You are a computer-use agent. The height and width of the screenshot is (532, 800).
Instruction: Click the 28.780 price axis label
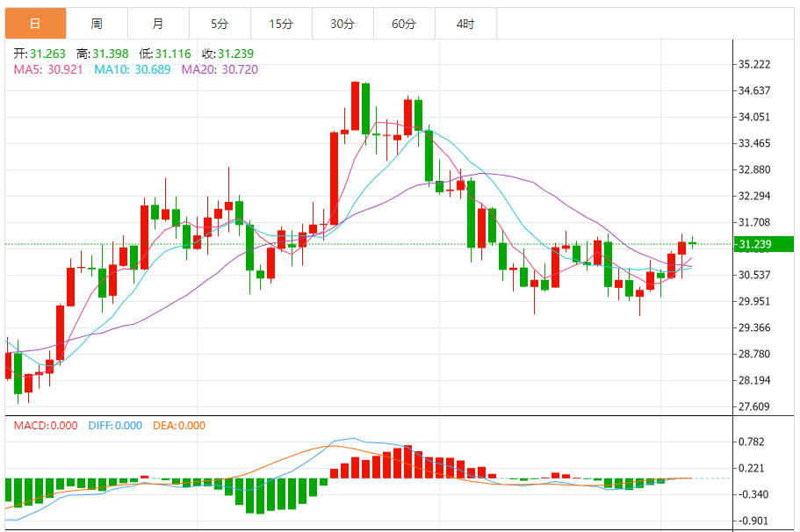[x=754, y=354]
